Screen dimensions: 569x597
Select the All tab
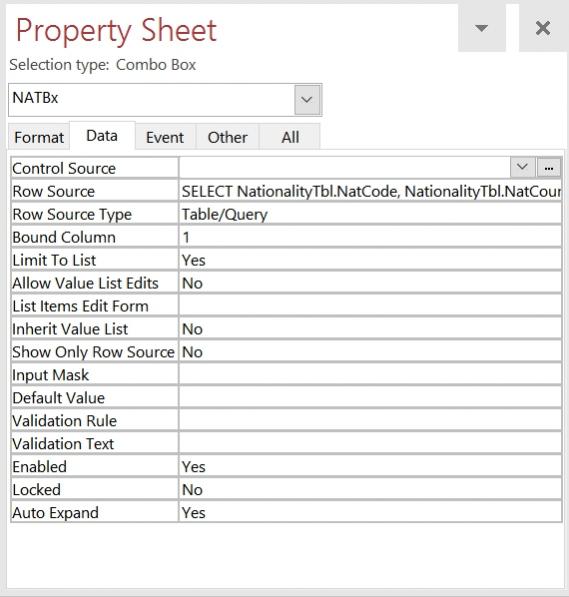coord(290,137)
